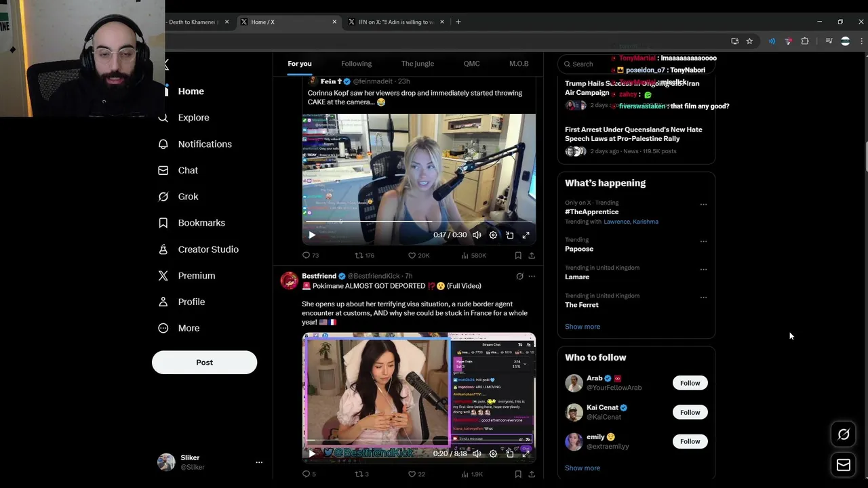Open browser three-dot menu
The height and width of the screenshot is (488, 868).
(862, 41)
